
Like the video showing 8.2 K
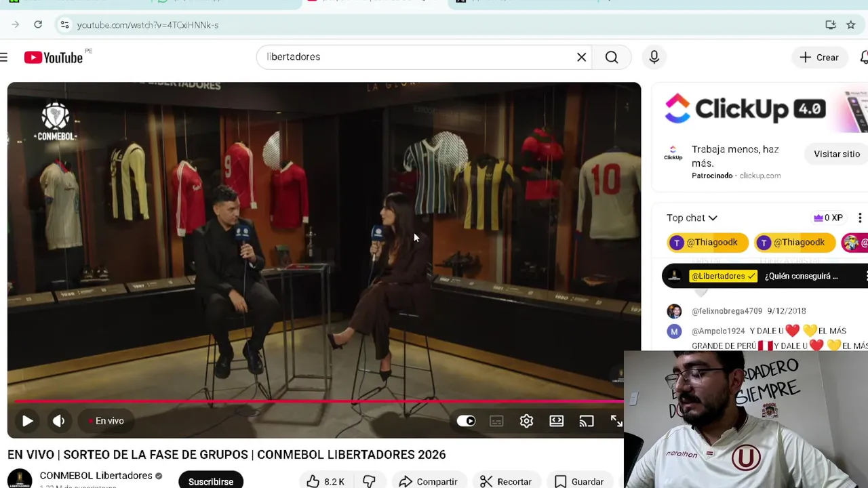pos(325,481)
